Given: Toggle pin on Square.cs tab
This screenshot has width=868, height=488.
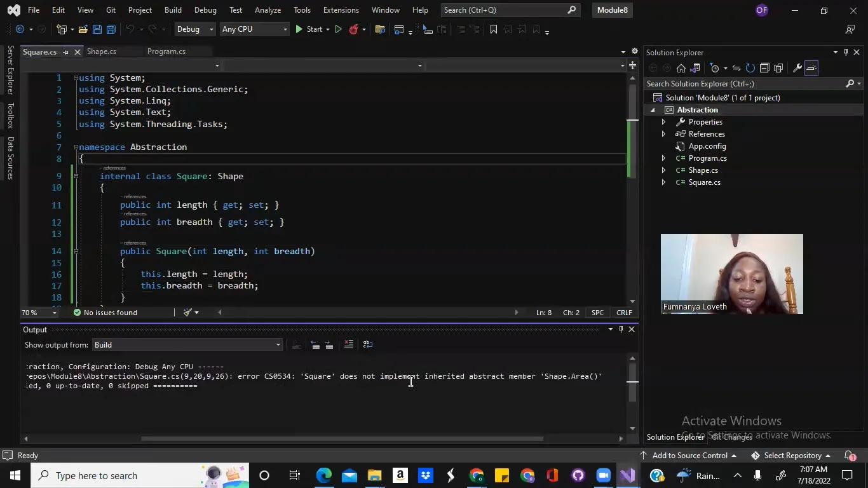Looking at the screenshot, I should click(65, 52).
